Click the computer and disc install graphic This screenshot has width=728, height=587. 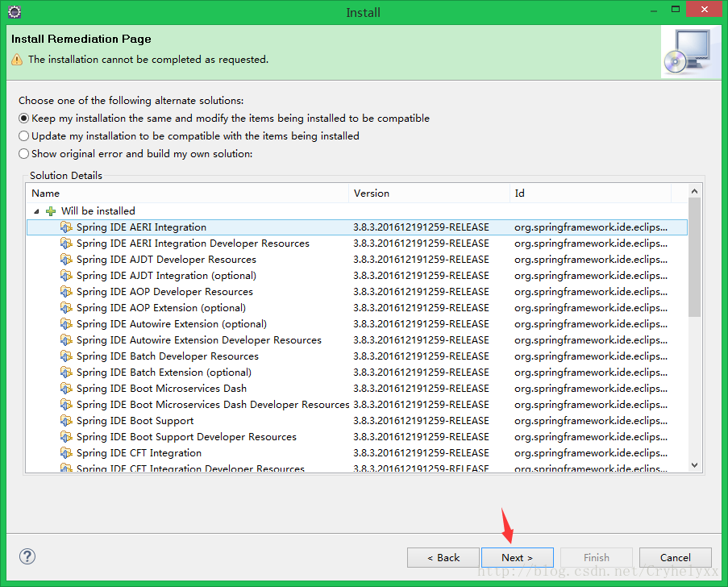point(690,52)
